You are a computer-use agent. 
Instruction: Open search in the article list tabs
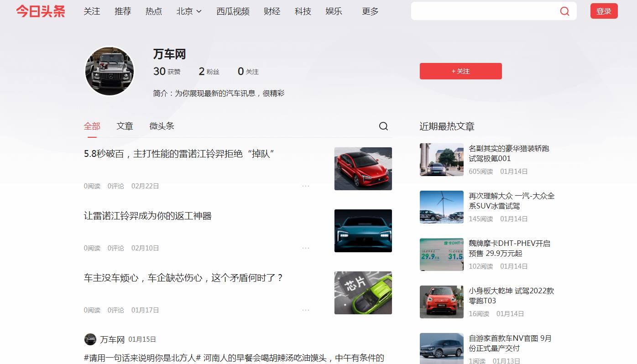pos(384,126)
